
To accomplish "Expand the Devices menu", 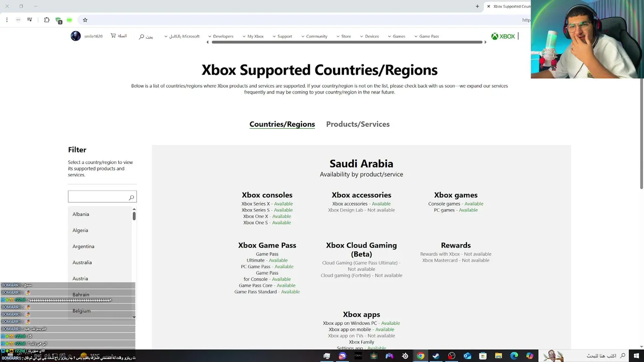I will pyautogui.click(x=369, y=36).
